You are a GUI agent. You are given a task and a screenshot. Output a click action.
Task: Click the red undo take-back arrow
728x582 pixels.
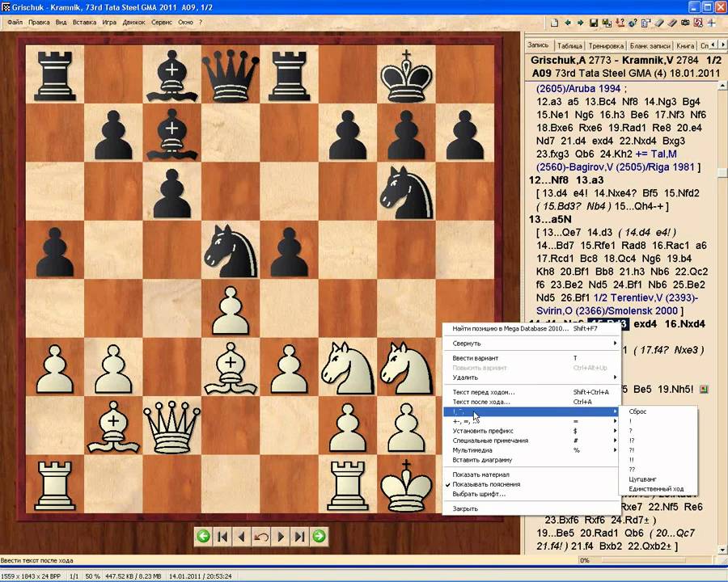(x=261, y=537)
